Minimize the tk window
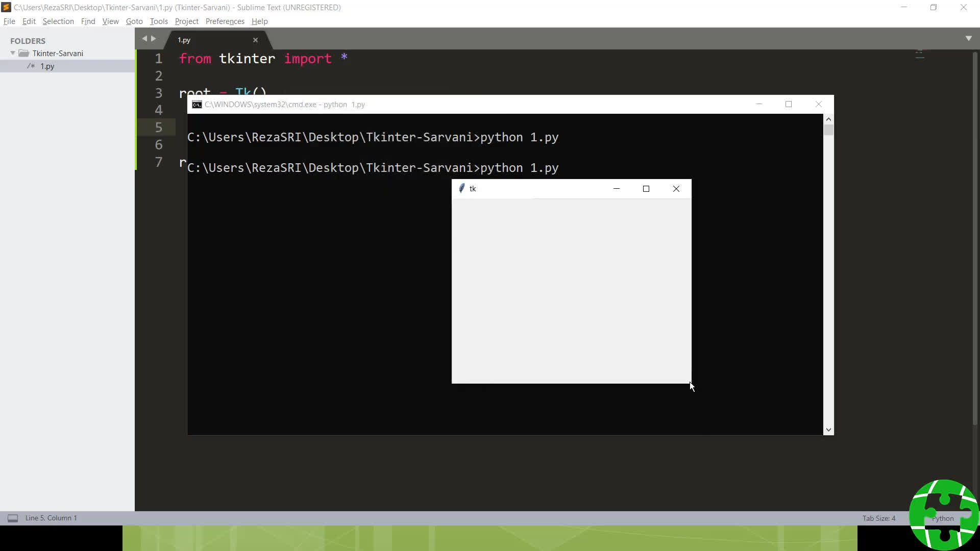This screenshot has width=980, height=551. tap(616, 189)
